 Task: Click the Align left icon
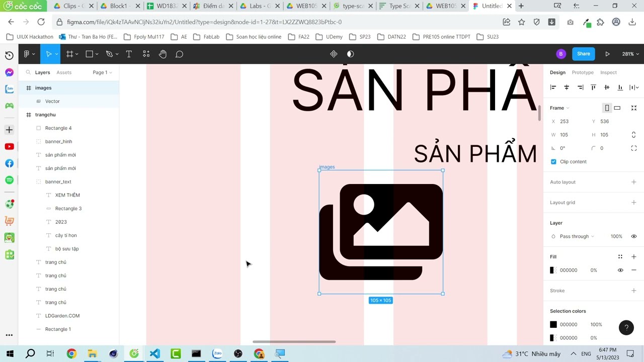pos(553,87)
